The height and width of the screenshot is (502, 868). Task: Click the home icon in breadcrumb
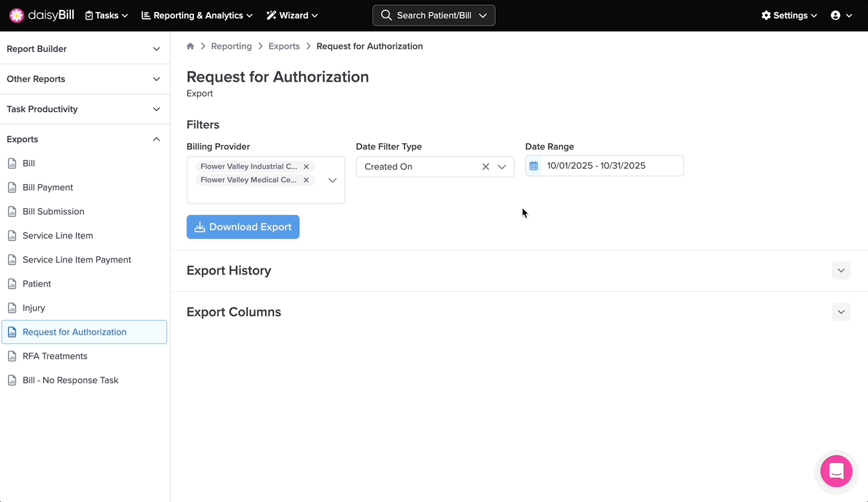coord(191,46)
